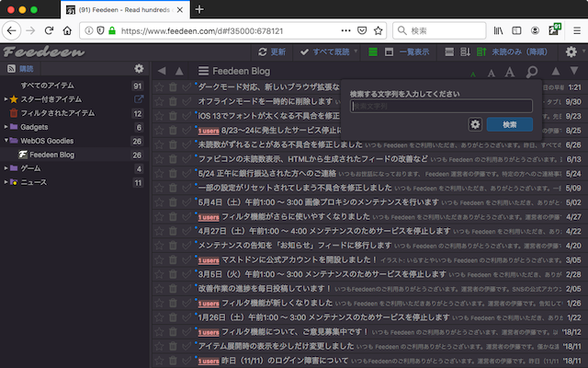Screen dimensions: 588x368
Task: Click 未読のみ（降順） filter label
Action: coord(519,52)
